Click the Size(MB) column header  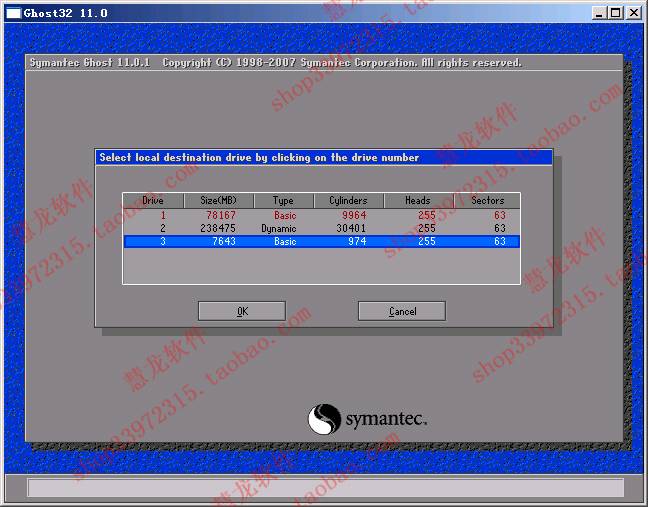(x=218, y=201)
